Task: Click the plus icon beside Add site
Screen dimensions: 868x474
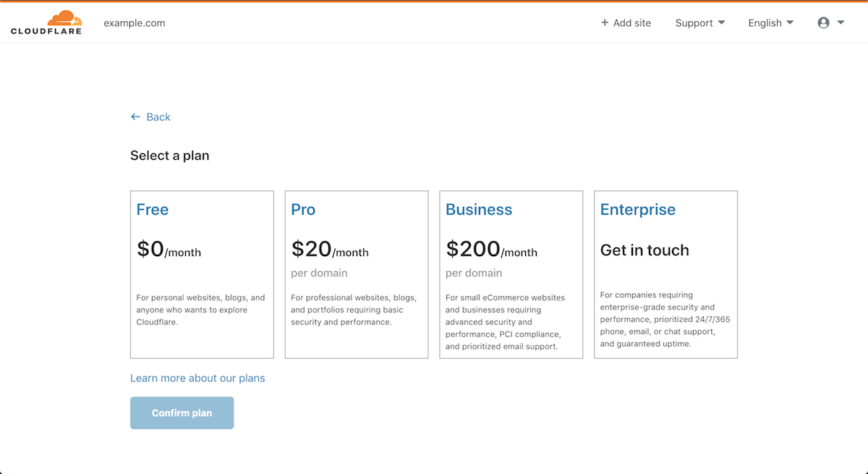Action: pos(605,23)
